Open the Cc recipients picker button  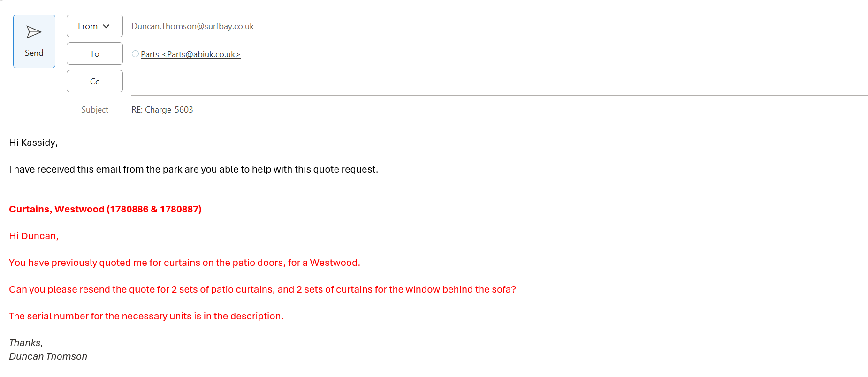click(94, 81)
